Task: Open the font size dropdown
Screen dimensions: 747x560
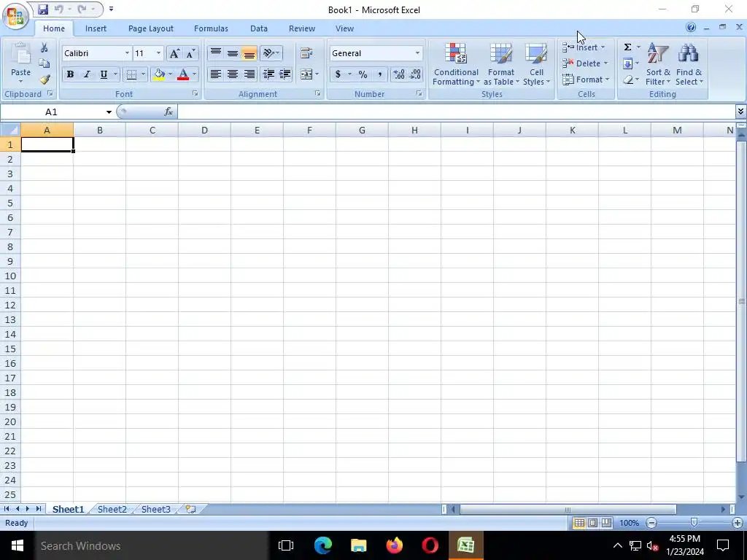Action: point(158,53)
